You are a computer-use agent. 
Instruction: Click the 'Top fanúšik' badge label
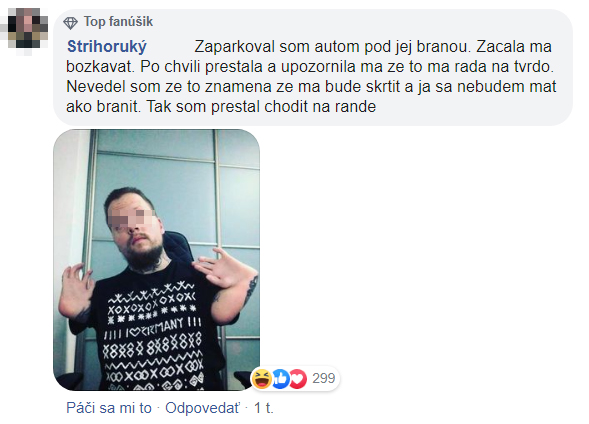(x=118, y=22)
